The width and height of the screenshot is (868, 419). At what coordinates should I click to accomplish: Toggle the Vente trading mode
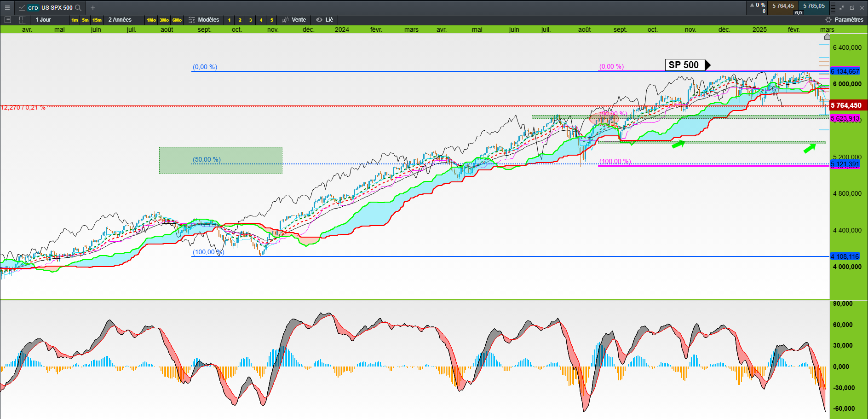click(x=293, y=20)
